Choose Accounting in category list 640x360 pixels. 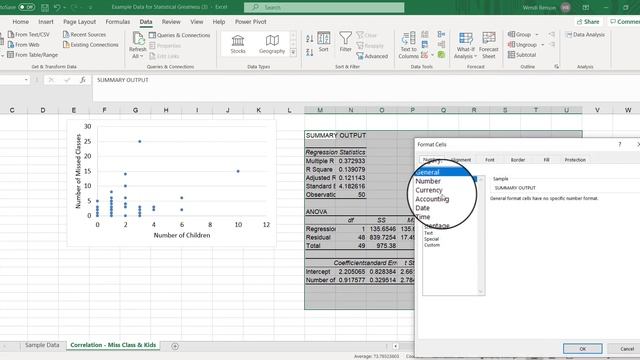432,199
